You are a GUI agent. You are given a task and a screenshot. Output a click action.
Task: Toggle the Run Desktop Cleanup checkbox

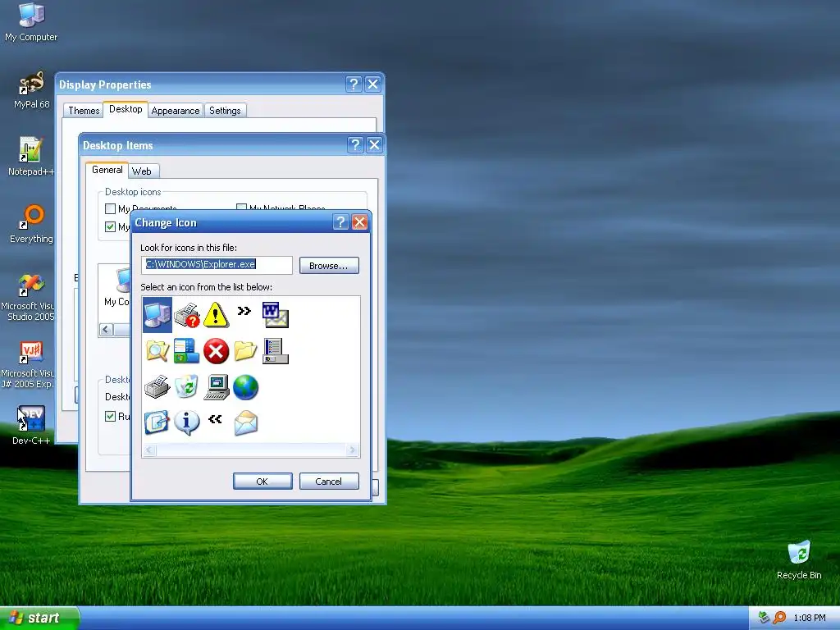111,416
